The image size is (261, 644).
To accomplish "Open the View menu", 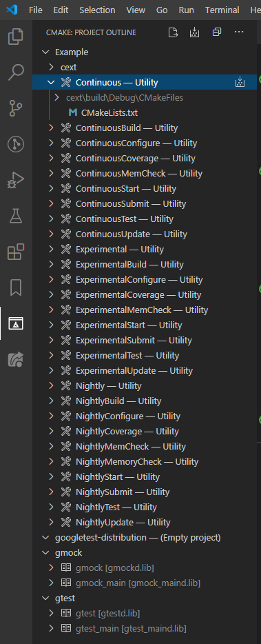I will (136, 10).
